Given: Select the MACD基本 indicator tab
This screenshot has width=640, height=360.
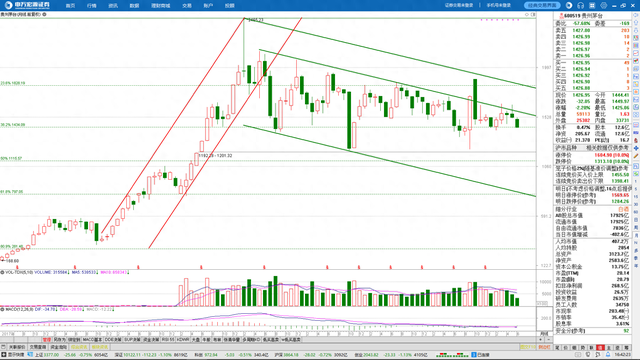Looking at the screenshot, I should pyautogui.click(x=92, y=340).
